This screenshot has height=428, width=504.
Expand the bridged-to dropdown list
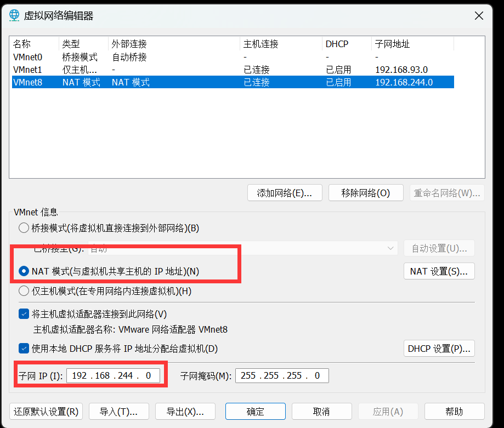click(x=390, y=248)
